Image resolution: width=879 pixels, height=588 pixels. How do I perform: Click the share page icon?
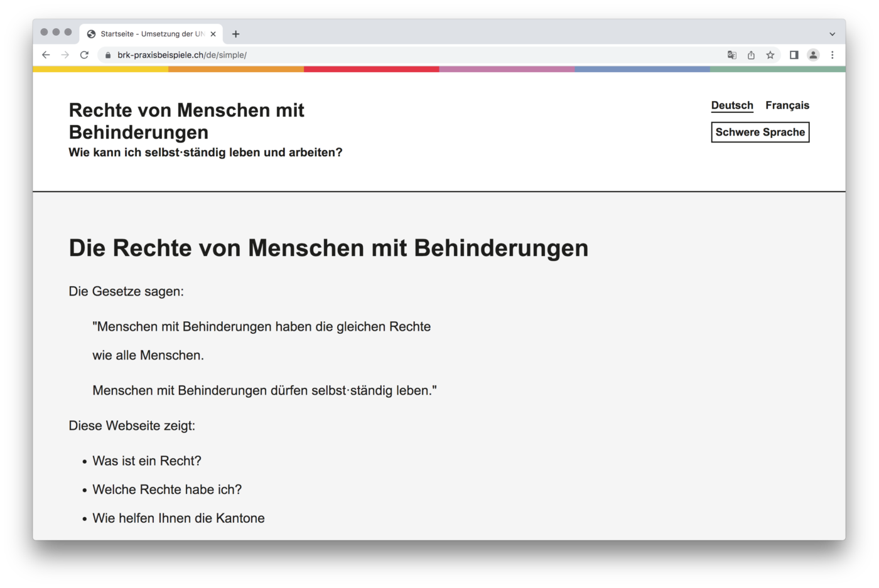[x=751, y=55]
